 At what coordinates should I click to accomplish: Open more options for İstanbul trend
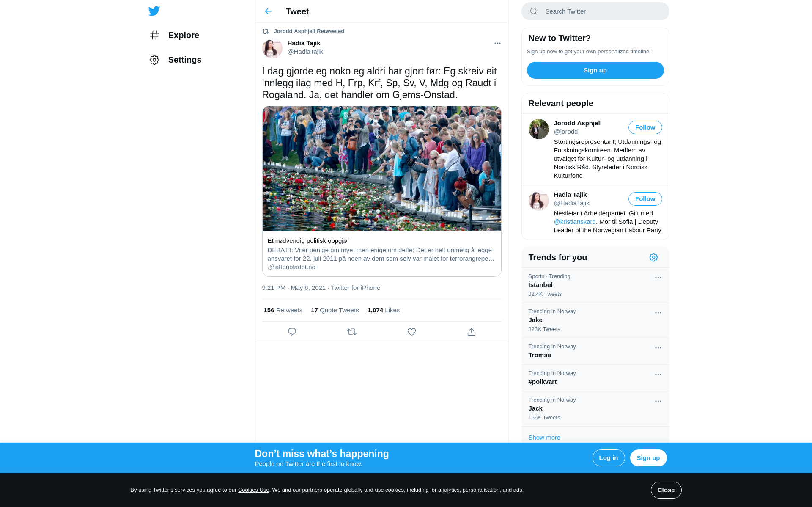coord(658,278)
